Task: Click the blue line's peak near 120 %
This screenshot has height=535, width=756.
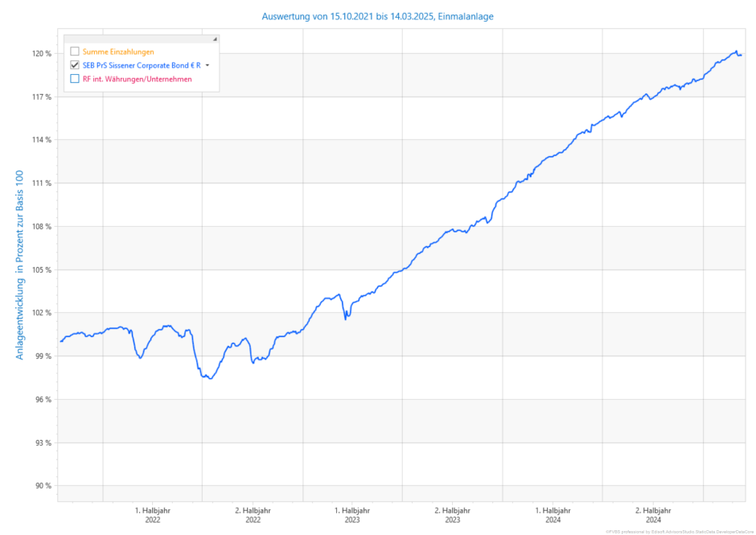Action: click(735, 51)
